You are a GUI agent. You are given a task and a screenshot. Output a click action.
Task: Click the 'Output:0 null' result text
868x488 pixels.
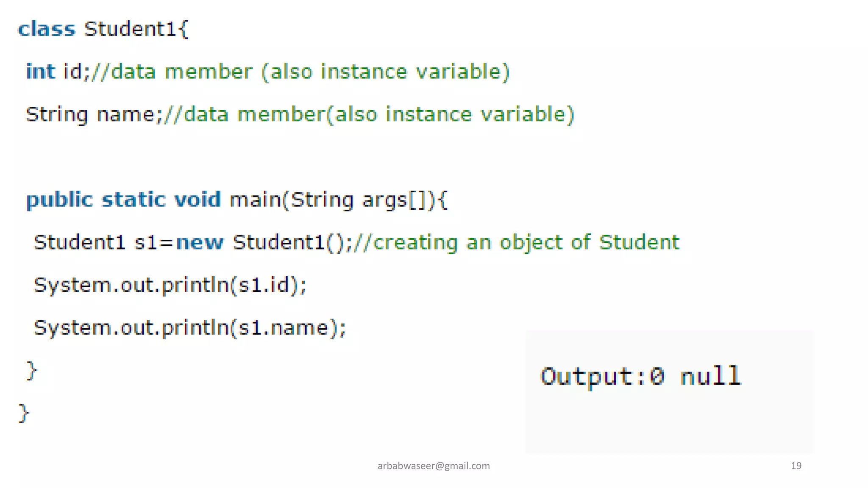pyautogui.click(x=641, y=377)
